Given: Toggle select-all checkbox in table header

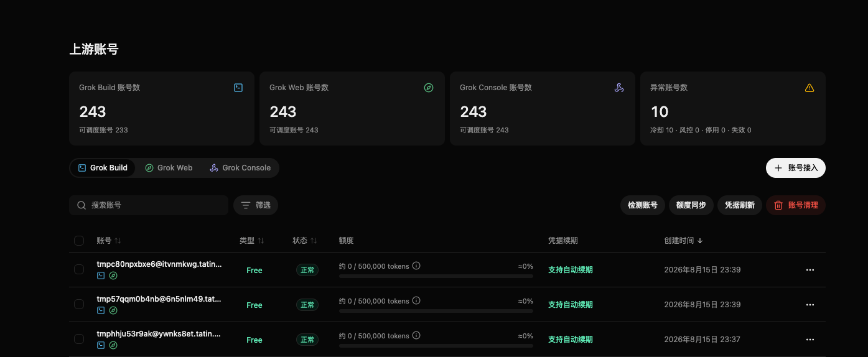Looking at the screenshot, I should [x=79, y=241].
